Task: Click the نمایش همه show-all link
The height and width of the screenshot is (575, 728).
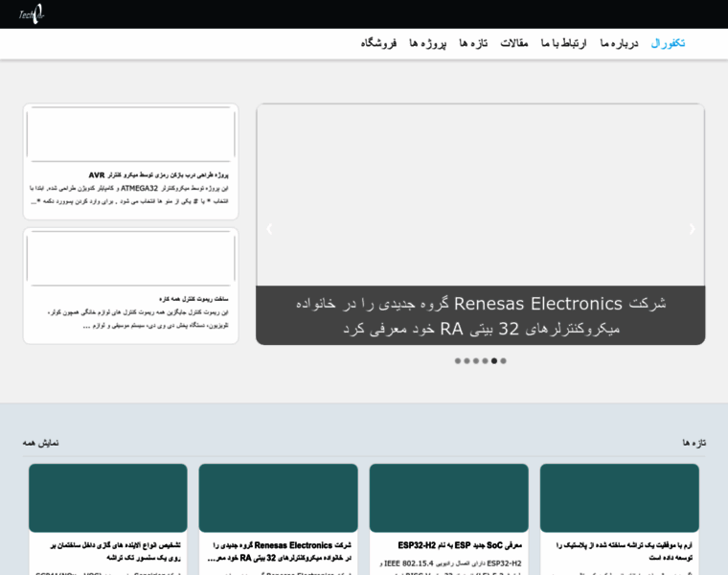Action: click(41, 443)
